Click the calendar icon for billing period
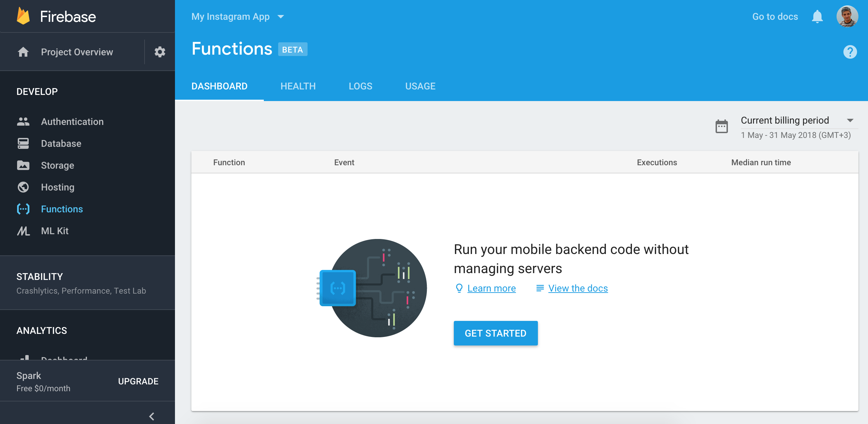 pyautogui.click(x=722, y=126)
